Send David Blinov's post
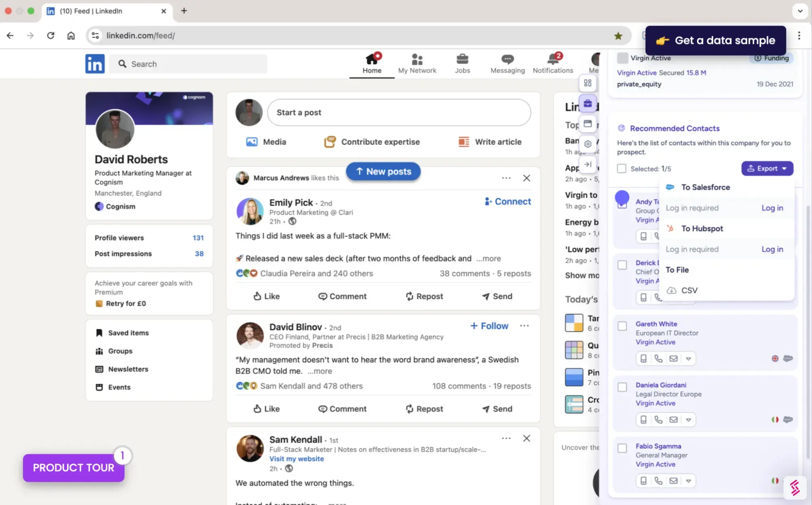812x505 pixels. tap(497, 409)
